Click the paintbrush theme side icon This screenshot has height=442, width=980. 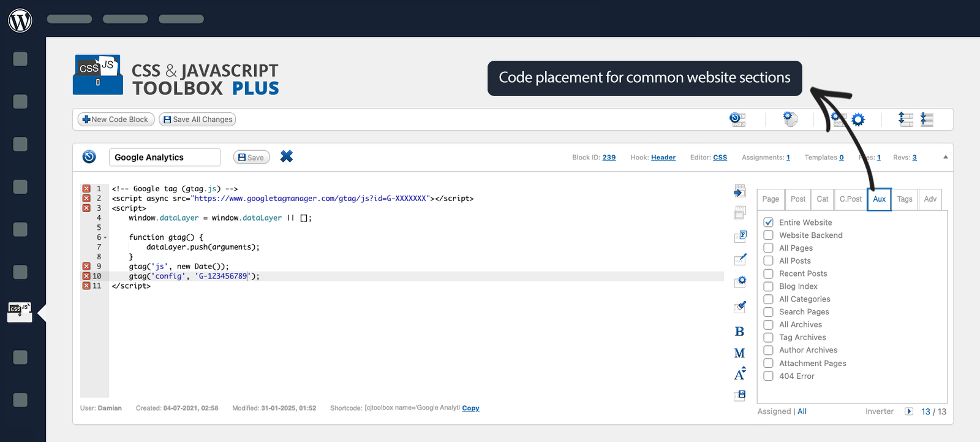point(740,307)
